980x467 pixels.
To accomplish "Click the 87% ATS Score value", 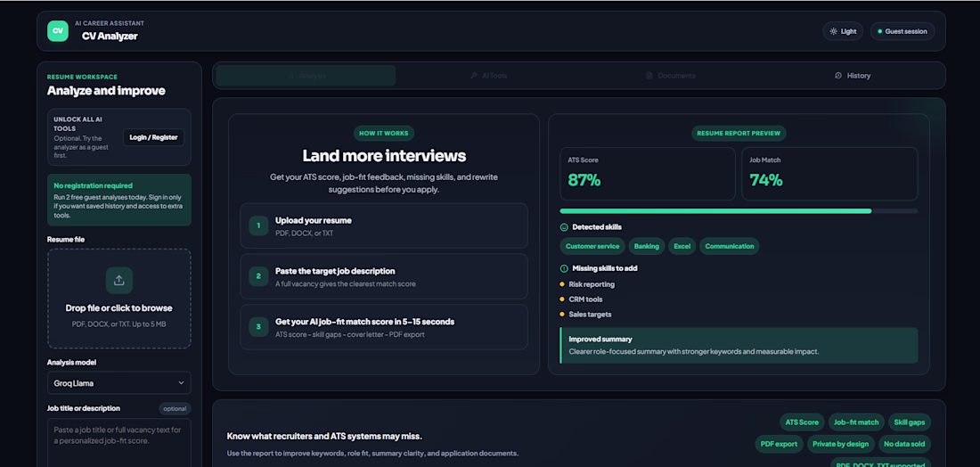I will 584,180.
